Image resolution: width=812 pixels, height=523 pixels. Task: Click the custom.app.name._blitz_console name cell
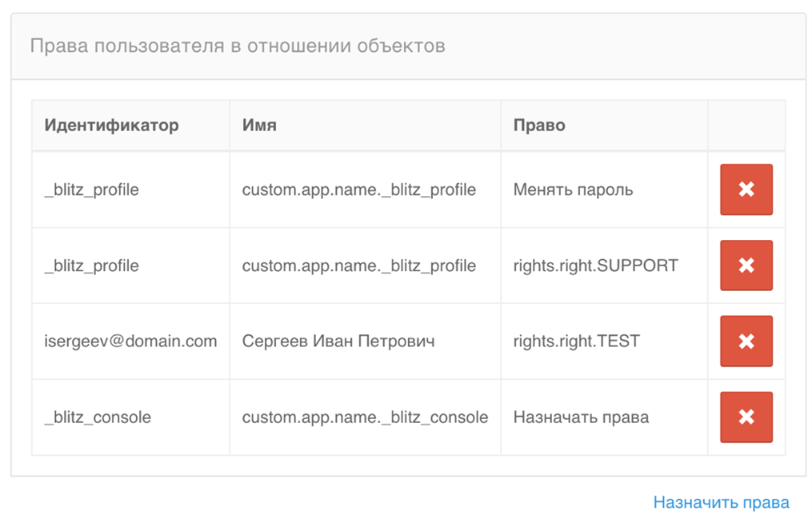[365, 417]
